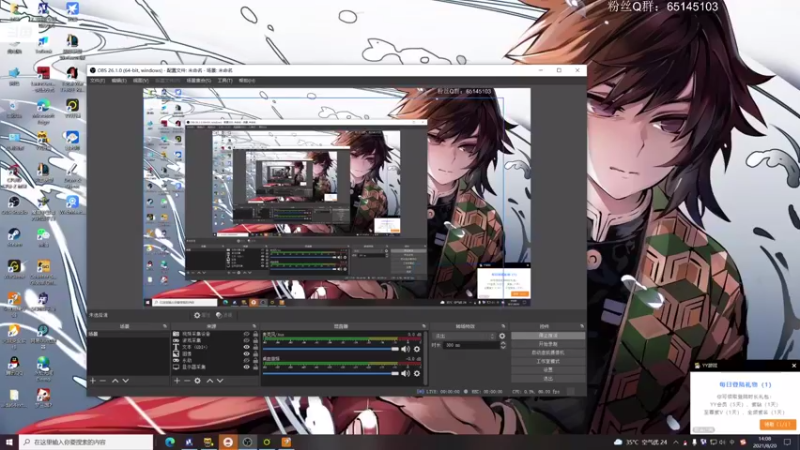This screenshot has width=800, height=450.
Task: Pop out the Controls dock
Action: pos(582,326)
